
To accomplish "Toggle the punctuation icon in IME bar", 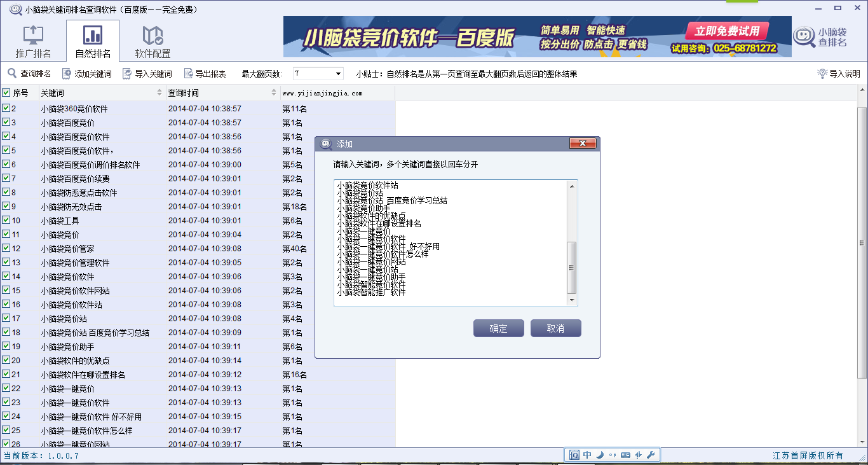I will (x=613, y=455).
